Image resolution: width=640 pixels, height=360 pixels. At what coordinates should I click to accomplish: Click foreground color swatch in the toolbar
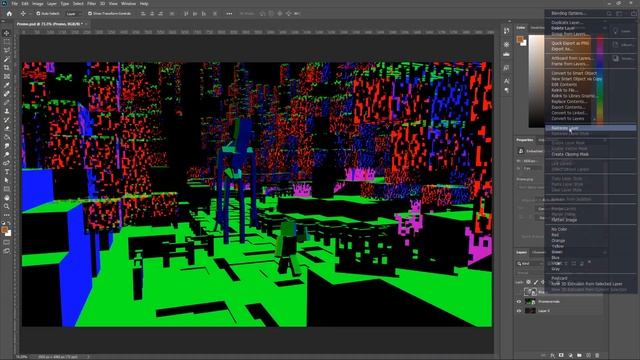[4, 230]
